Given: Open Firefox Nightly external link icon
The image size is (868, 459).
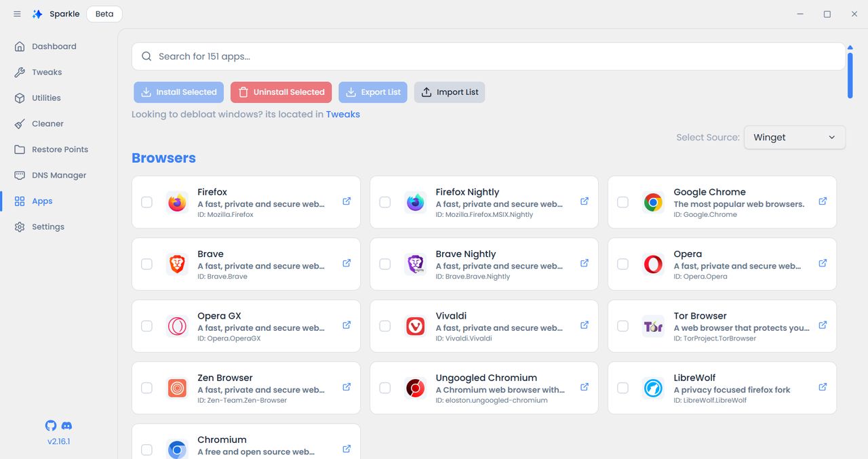Looking at the screenshot, I should 585,201.
